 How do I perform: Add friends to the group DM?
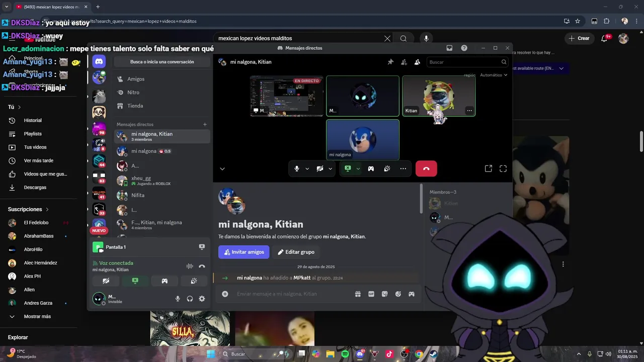coord(404,62)
